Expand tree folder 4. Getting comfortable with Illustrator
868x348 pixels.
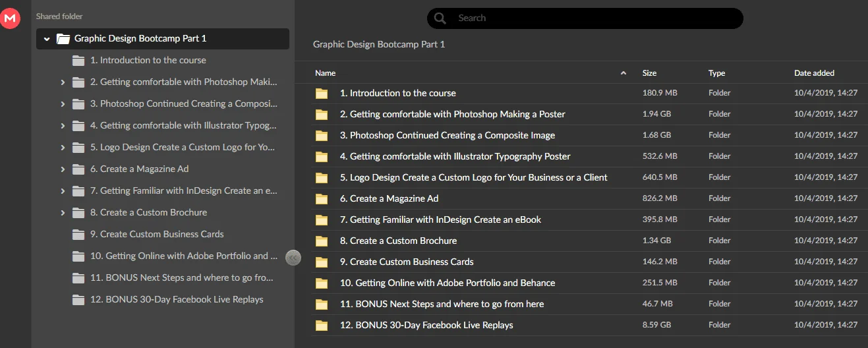(63, 126)
